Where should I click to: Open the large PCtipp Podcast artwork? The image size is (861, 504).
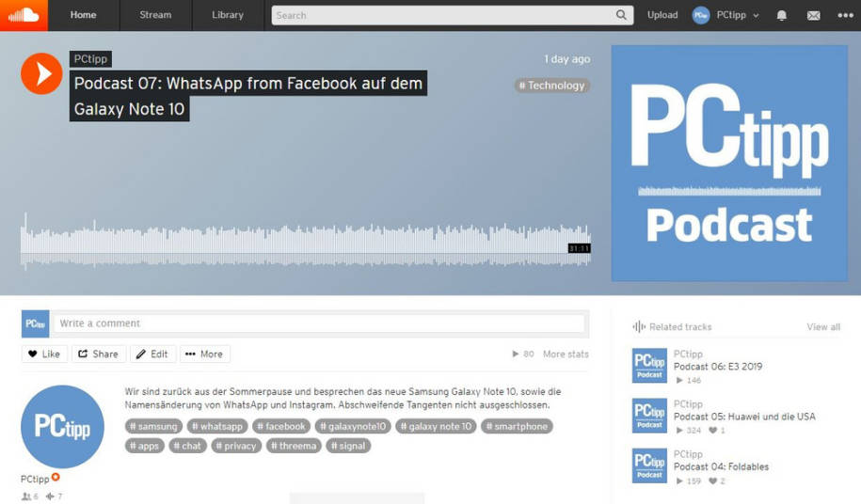pos(730,164)
